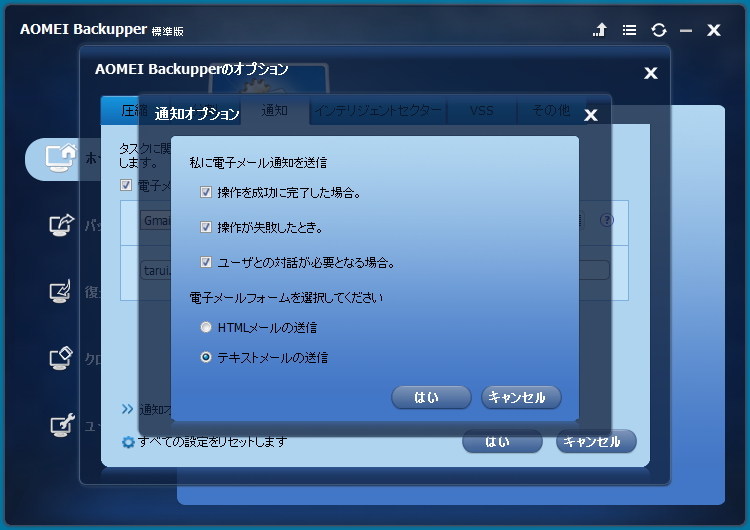Click the tarui email address field

tap(375, 270)
